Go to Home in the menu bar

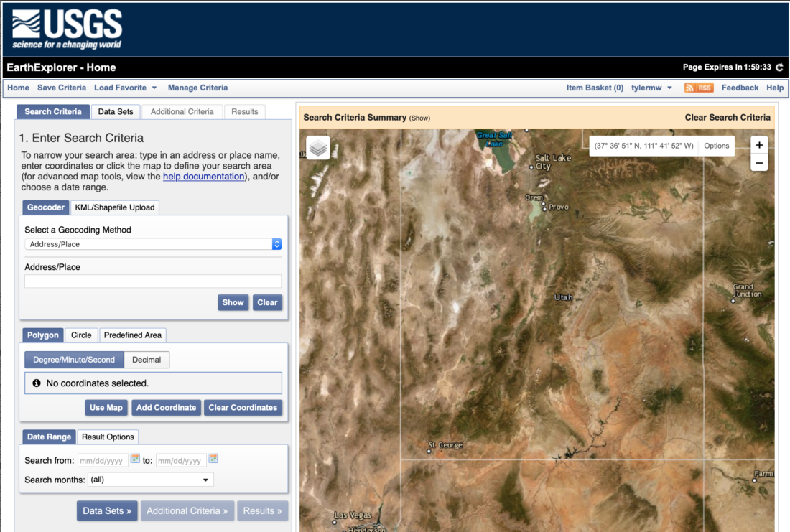point(18,88)
